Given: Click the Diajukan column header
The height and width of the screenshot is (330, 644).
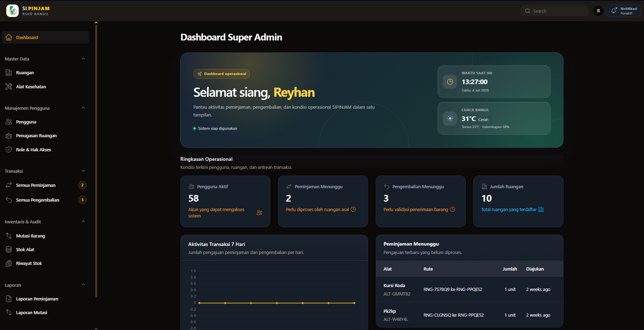Looking at the screenshot, I should (535, 269).
